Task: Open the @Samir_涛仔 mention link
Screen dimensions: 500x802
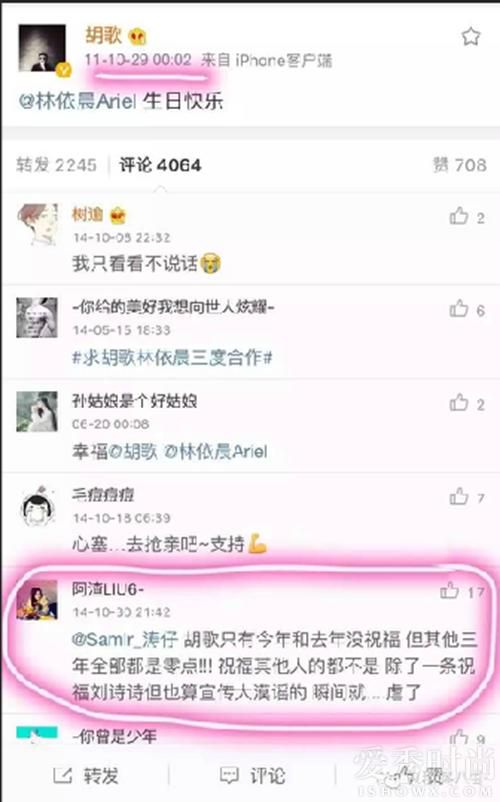Action: coord(125,639)
